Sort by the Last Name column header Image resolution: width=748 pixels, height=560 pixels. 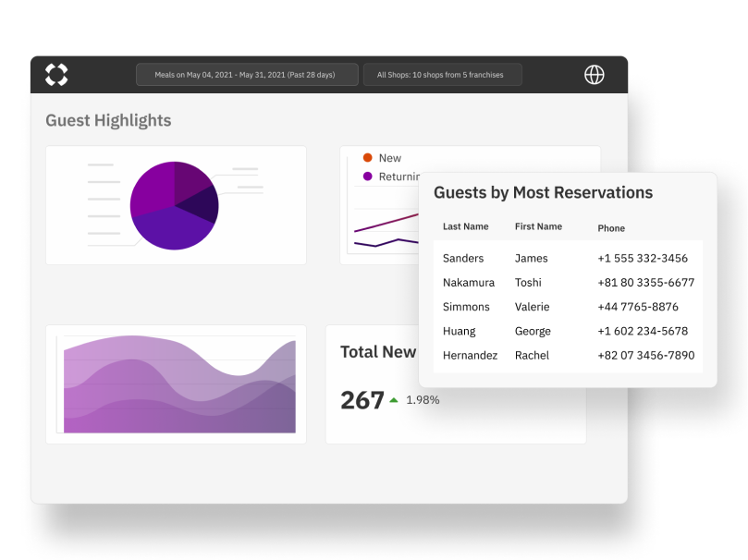click(x=464, y=226)
